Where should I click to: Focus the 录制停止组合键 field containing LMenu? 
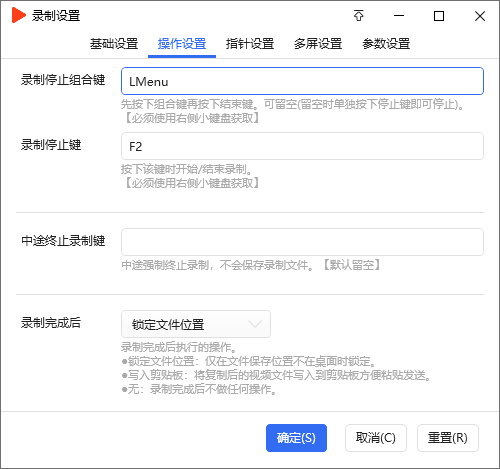(302, 81)
